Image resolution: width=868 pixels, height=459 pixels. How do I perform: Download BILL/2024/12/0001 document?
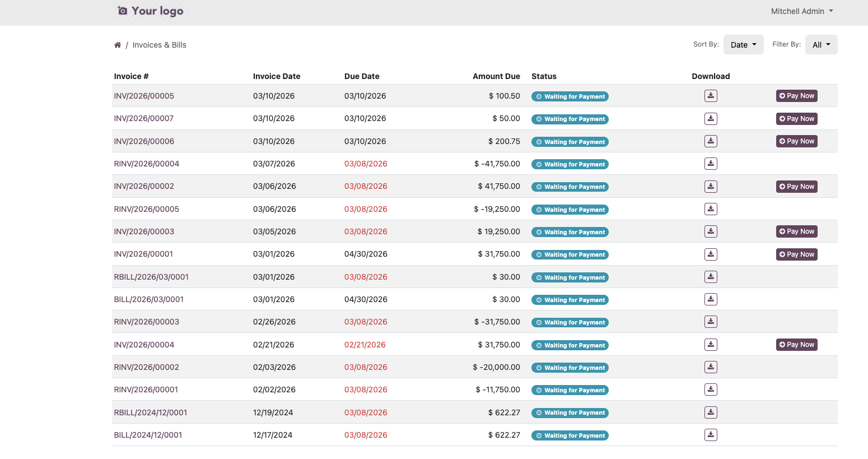click(x=711, y=435)
